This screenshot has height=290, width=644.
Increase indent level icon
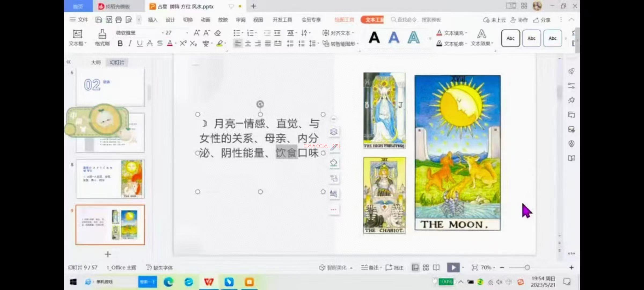click(x=277, y=33)
